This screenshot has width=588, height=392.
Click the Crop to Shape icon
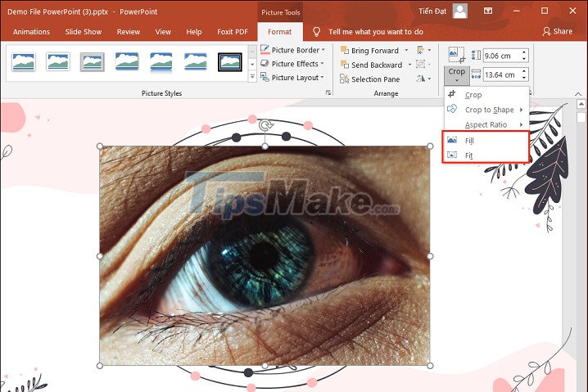click(452, 109)
